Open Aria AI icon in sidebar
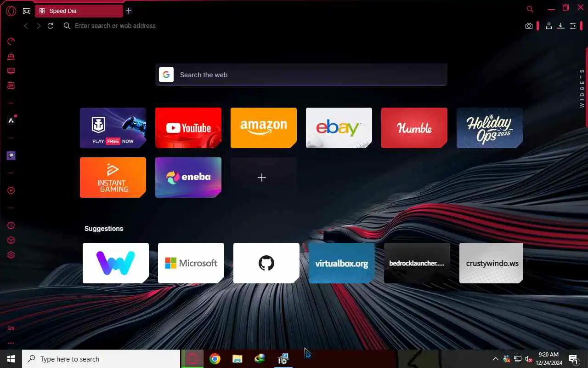This screenshot has height=368, width=588. click(x=11, y=121)
